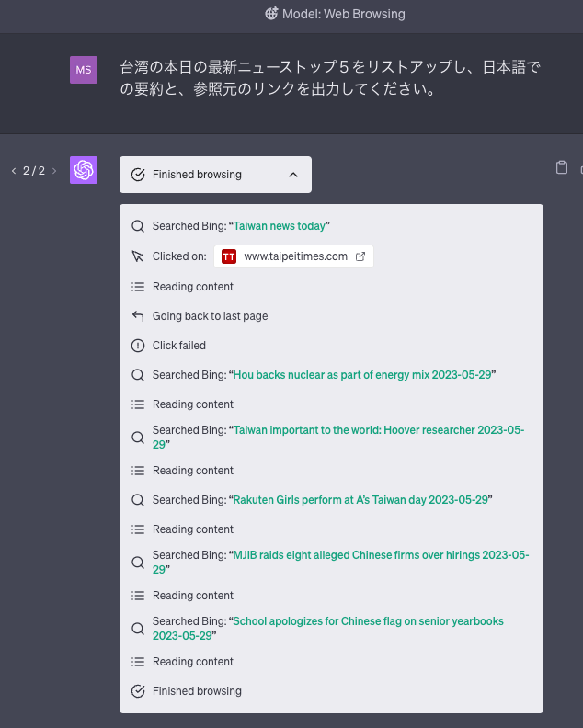Click the checkmark icon in last Finished browsing row

click(x=138, y=691)
